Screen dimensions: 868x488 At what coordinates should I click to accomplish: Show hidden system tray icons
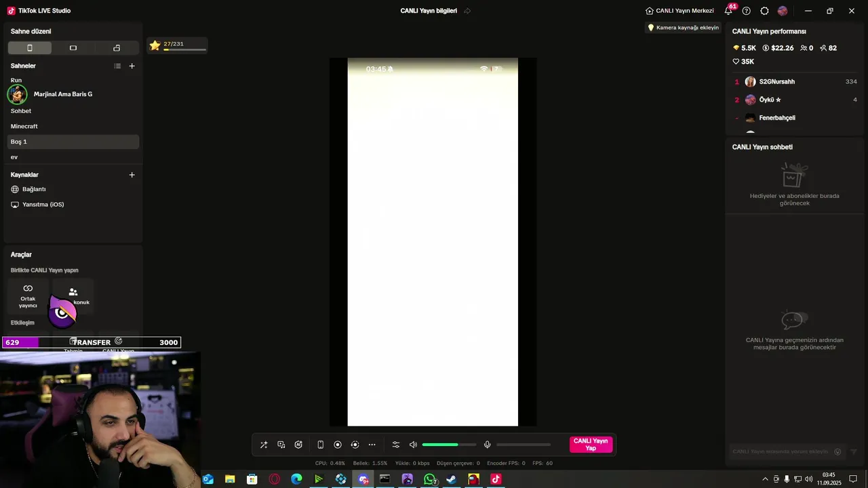click(766, 479)
